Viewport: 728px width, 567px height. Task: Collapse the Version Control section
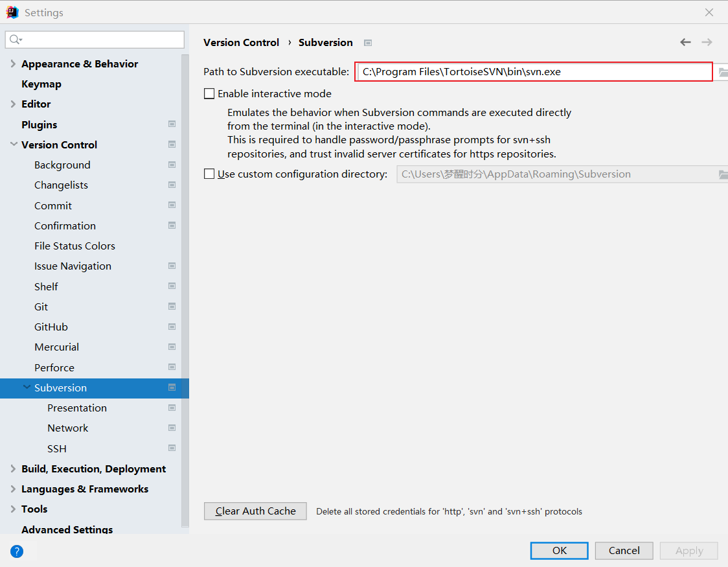pyautogui.click(x=14, y=145)
